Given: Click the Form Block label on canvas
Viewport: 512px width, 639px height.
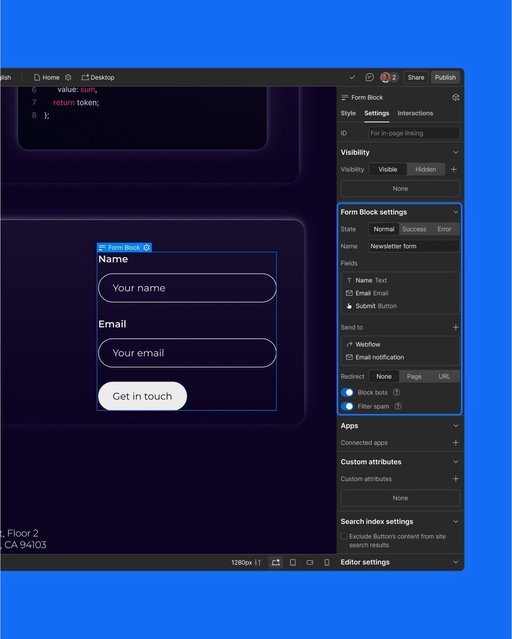Looking at the screenshot, I should click(x=124, y=247).
